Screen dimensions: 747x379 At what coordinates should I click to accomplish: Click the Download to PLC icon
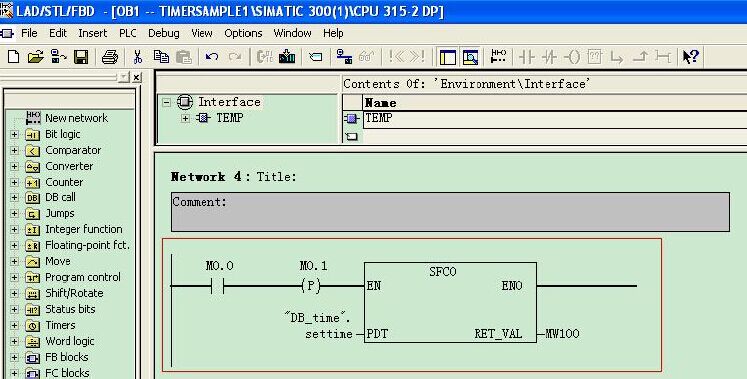pyautogui.click(x=287, y=57)
